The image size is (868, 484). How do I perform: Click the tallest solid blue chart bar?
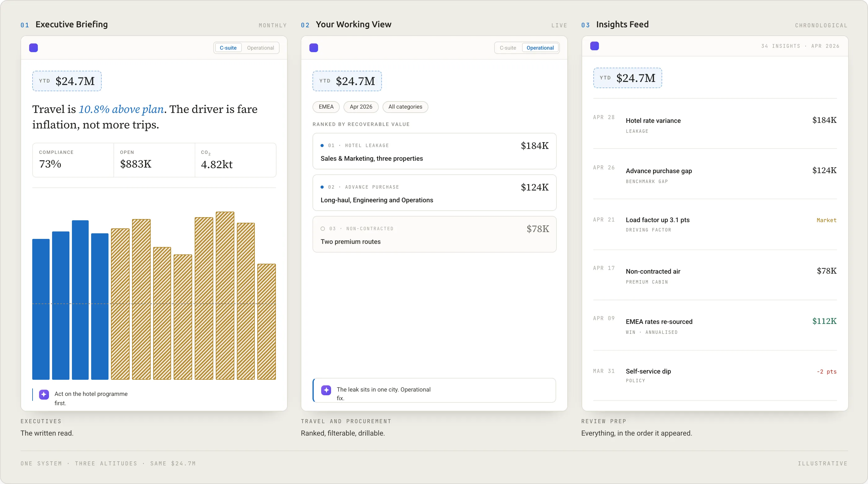point(80,300)
